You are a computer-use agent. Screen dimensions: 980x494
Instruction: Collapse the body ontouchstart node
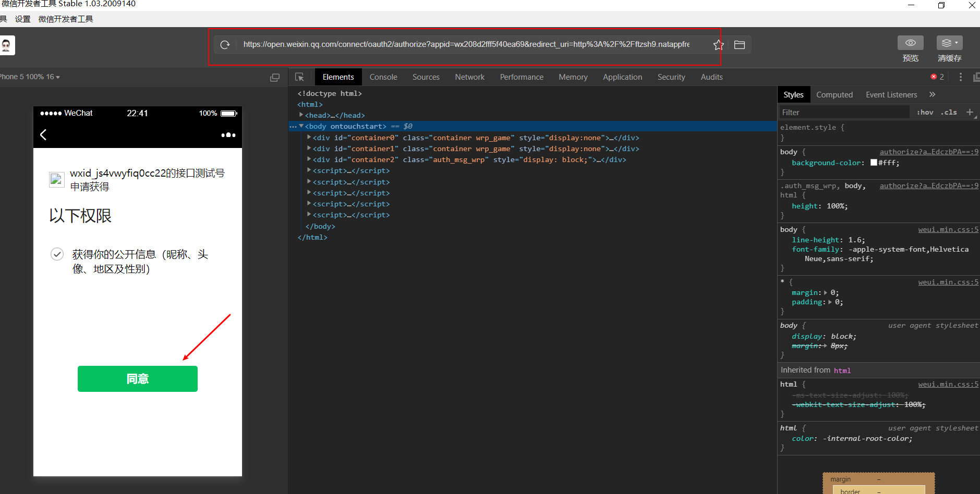[x=301, y=126]
